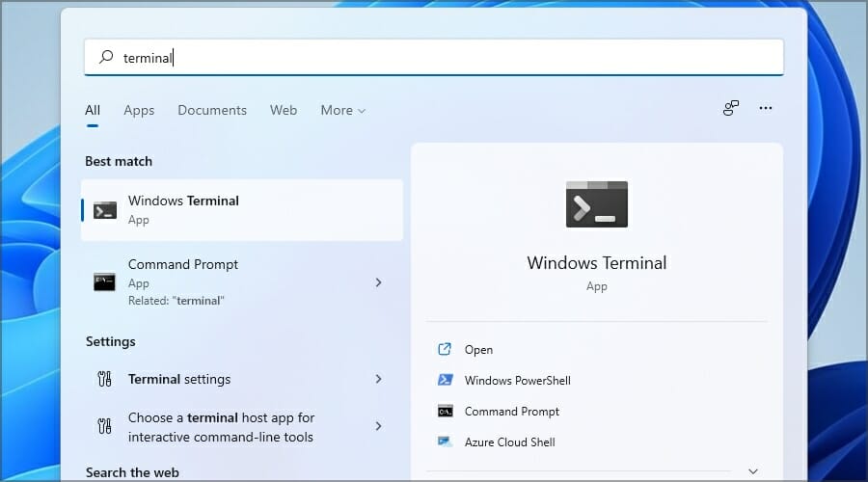The height and width of the screenshot is (482, 868).
Task: Click the large Windows Terminal icon in preview
Action: 597,203
